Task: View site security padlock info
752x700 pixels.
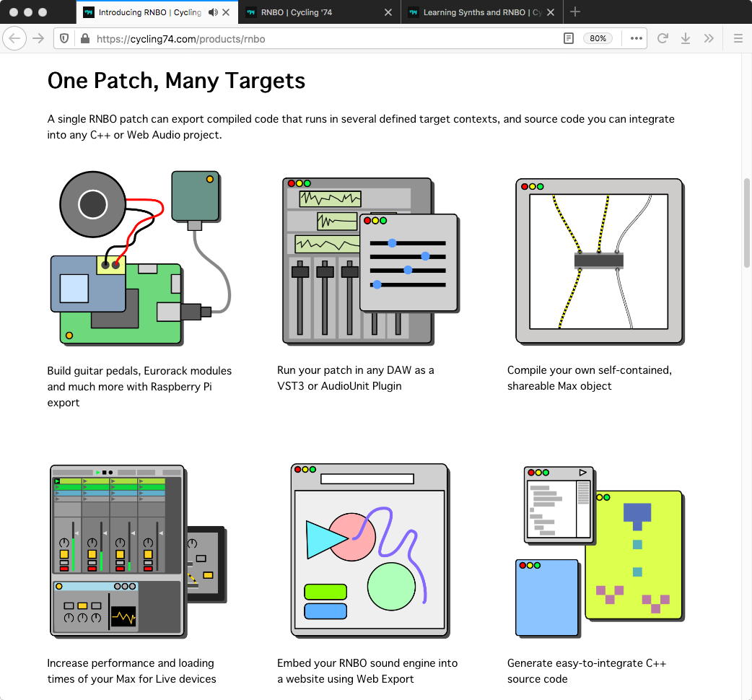Action: [85, 38]
